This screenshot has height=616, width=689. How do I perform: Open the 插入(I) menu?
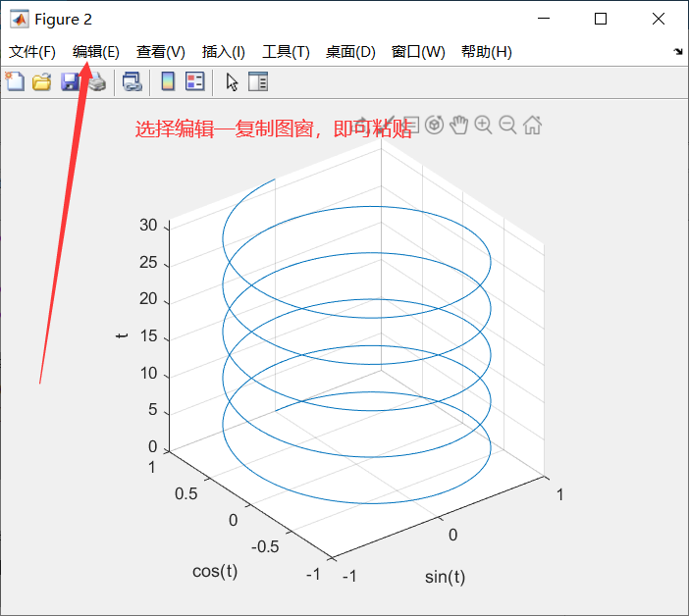tap(223, 52)
